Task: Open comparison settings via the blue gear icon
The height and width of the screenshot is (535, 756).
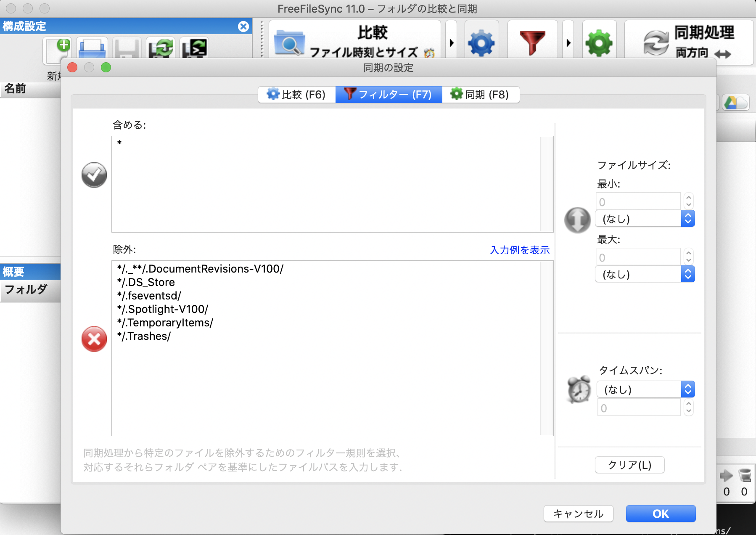Action: click(x=482, y=42)
